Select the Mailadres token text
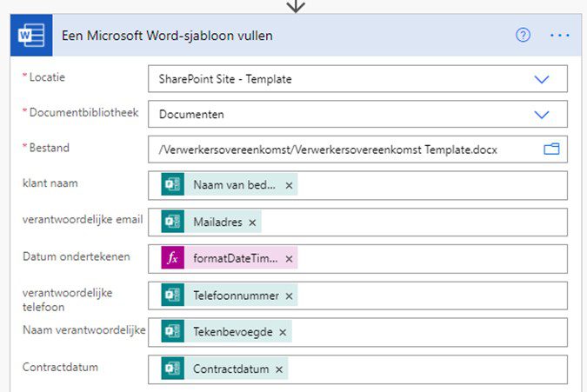This screenshot has height=392, width=587. click(218, 223)
